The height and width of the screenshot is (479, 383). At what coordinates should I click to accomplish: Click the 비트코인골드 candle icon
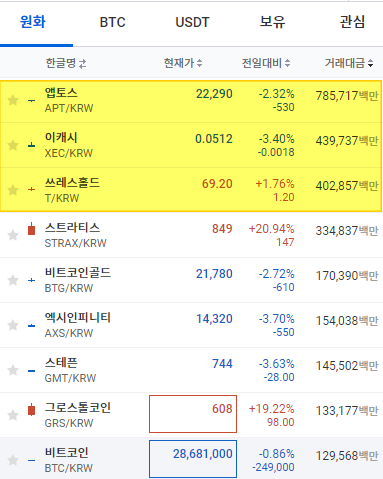click(32, 280)
